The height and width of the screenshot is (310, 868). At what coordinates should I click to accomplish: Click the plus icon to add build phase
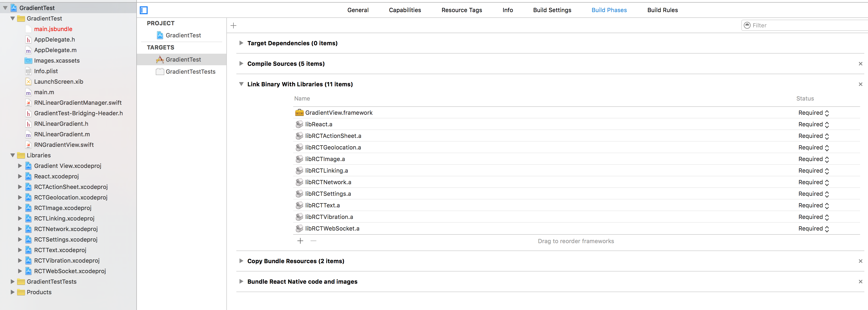(x=233, y=26)
